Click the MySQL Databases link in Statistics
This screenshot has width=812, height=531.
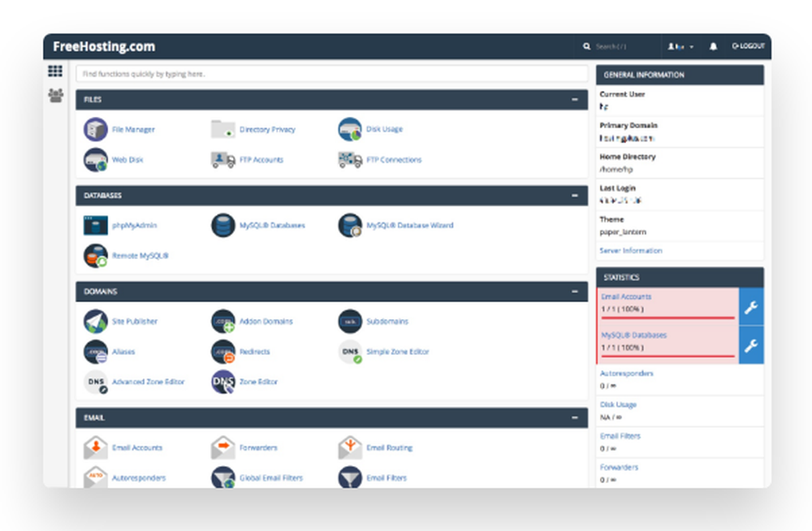click(634, 335)
